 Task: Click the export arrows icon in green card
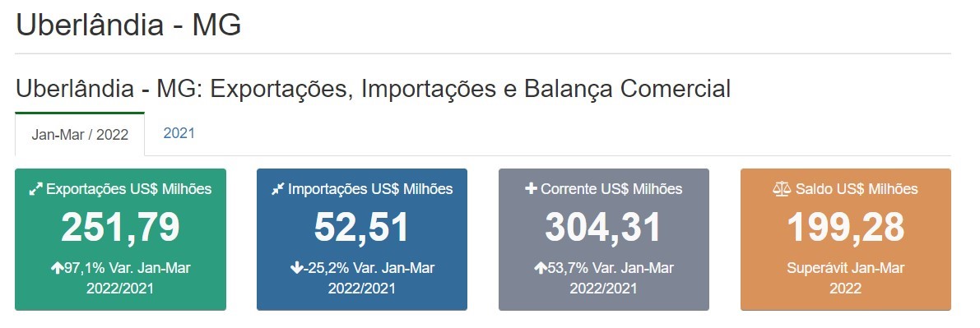coord(35,189)
